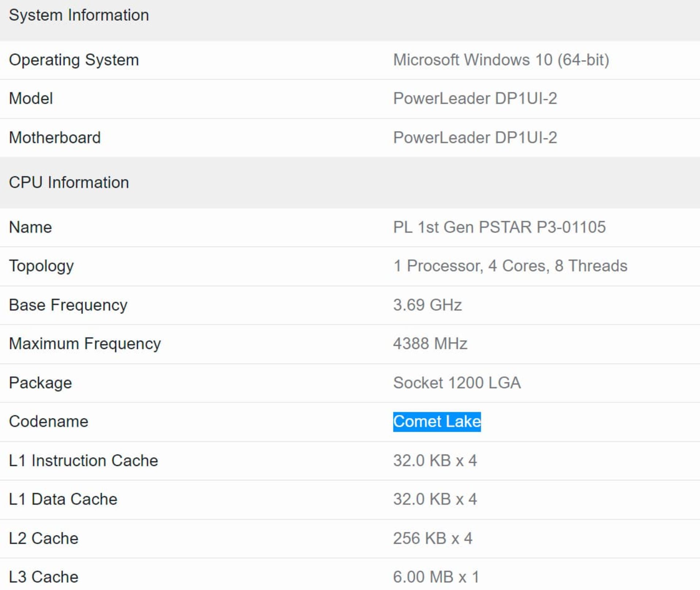Select PL 1st Gen PSTAR P3-01105 value
Image resolution: width=700 pixels, height=590 pixels.
tap(499, 227)
